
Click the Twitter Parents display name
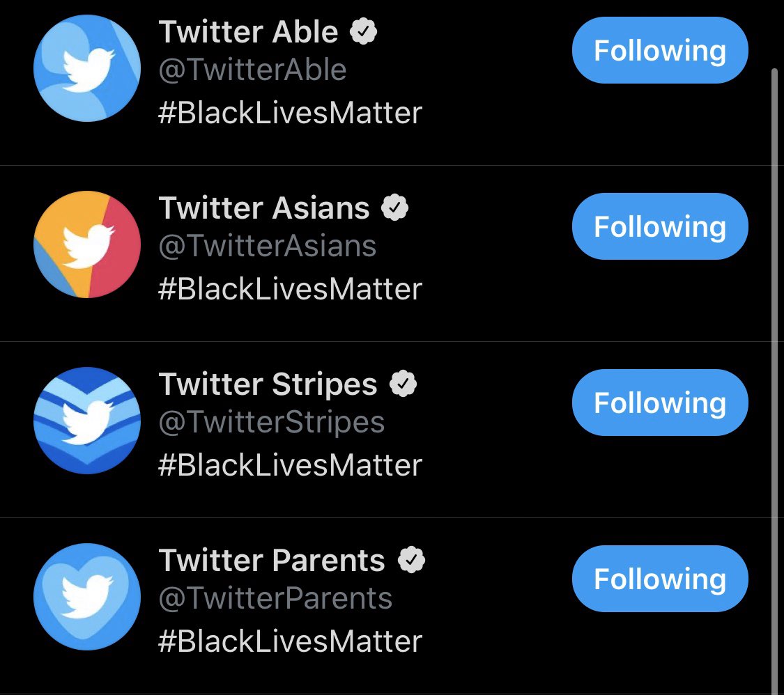[272, 560]
